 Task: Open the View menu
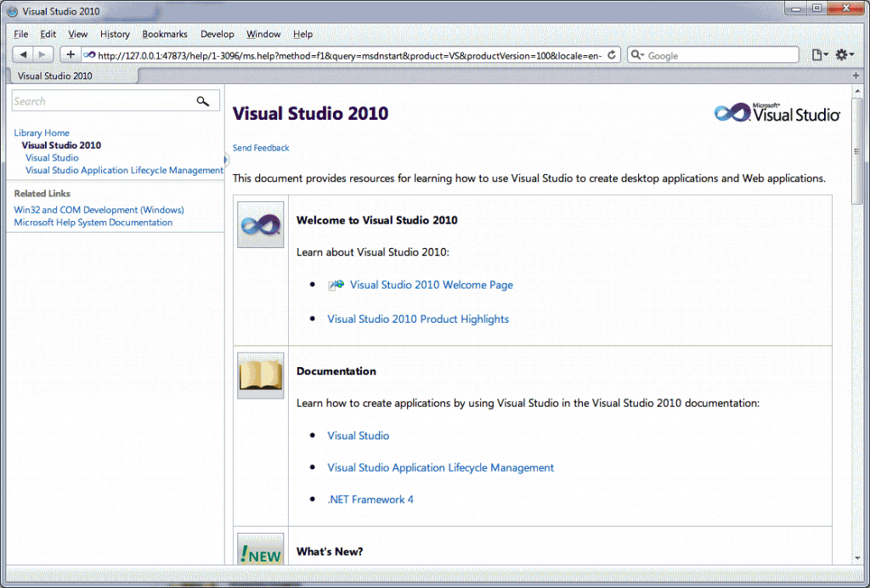77,34
